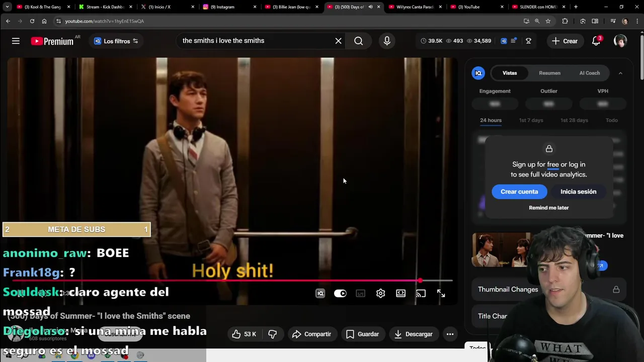Toggle subtitles in the player
644x362 pixels.
pyautogui.click(x=360, y=294)
